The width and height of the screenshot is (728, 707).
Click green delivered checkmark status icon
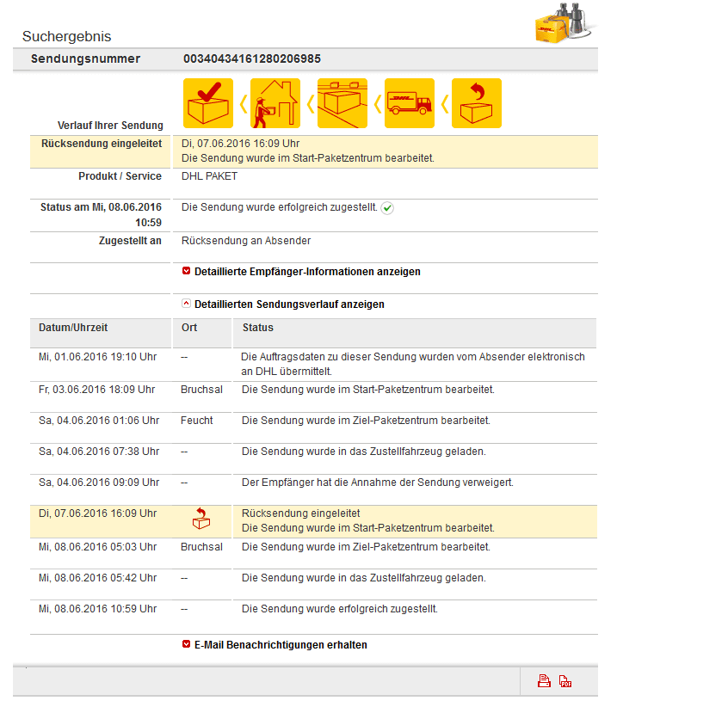(x=387, y=208)
